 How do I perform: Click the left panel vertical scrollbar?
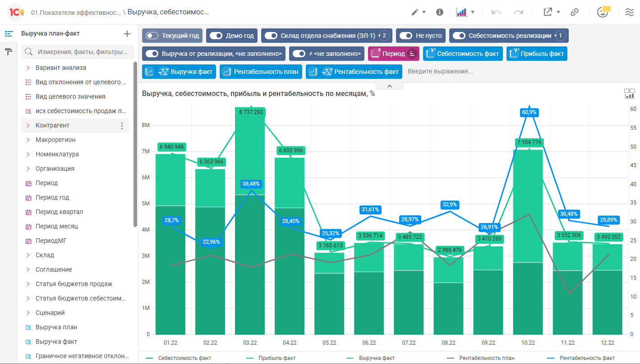(135, 144)
